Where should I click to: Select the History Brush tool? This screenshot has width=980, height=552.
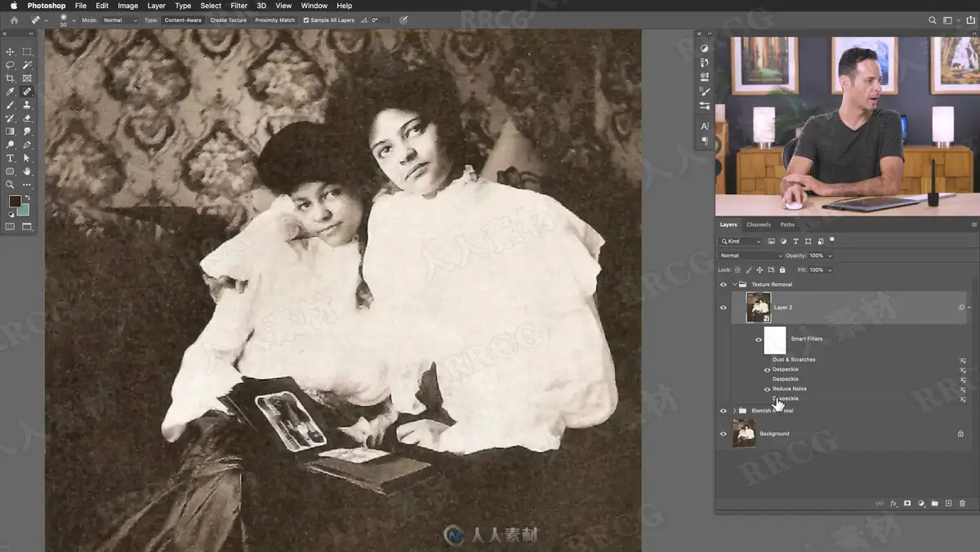11,118
